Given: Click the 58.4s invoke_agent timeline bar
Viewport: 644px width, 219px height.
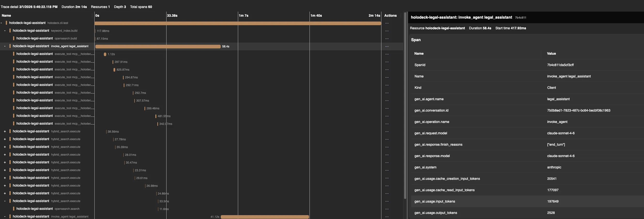Looking at the screenshot, I should click(158, 46).
